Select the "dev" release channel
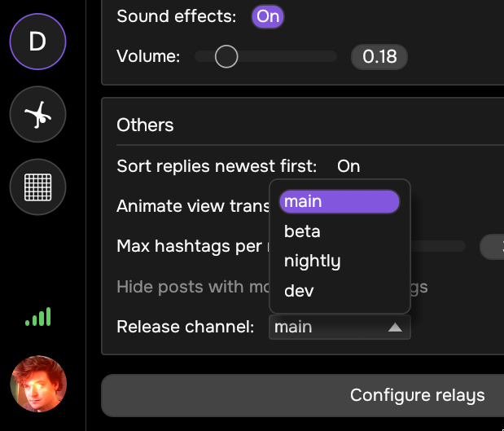Viewport: 504px width, 431px height. pyautogui.click(x=299, y=290)
